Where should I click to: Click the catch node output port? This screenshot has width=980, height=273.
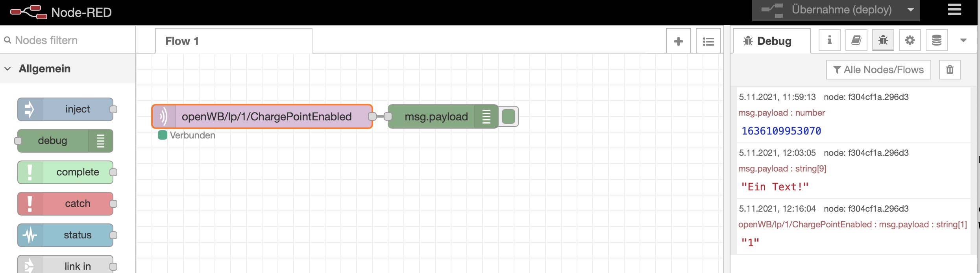click(113, 204)
